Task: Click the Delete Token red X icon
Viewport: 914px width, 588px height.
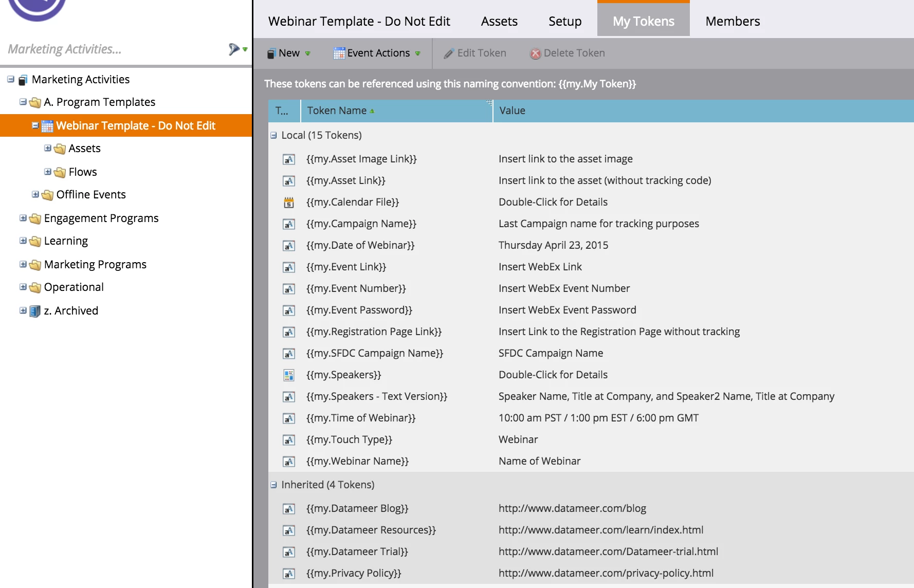Action: pyautogui.click(x=535, y=53)
